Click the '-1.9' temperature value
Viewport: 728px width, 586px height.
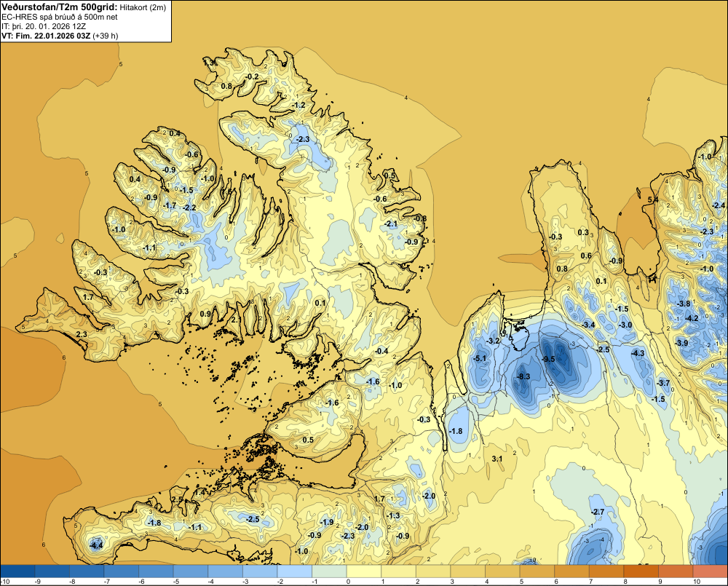click(x=327, y=523)
